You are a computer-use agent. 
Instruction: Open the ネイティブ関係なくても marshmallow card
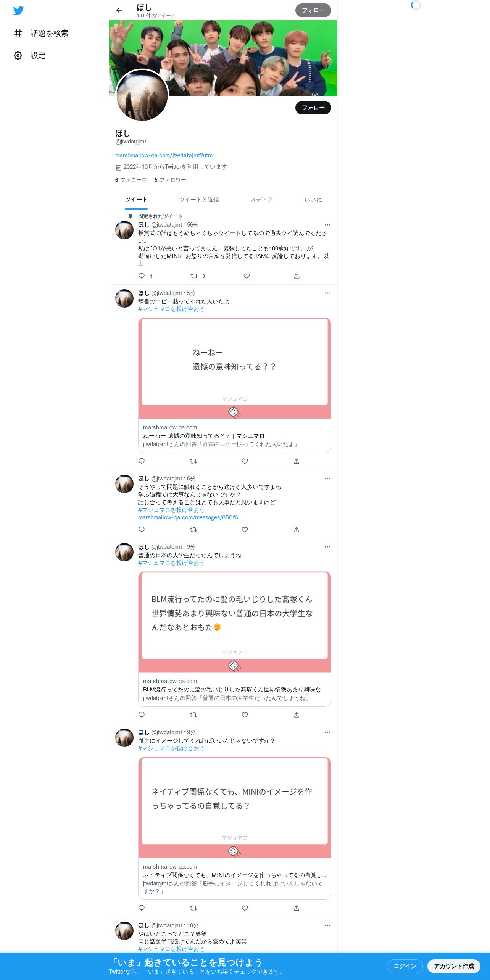(x=235, y=828)
